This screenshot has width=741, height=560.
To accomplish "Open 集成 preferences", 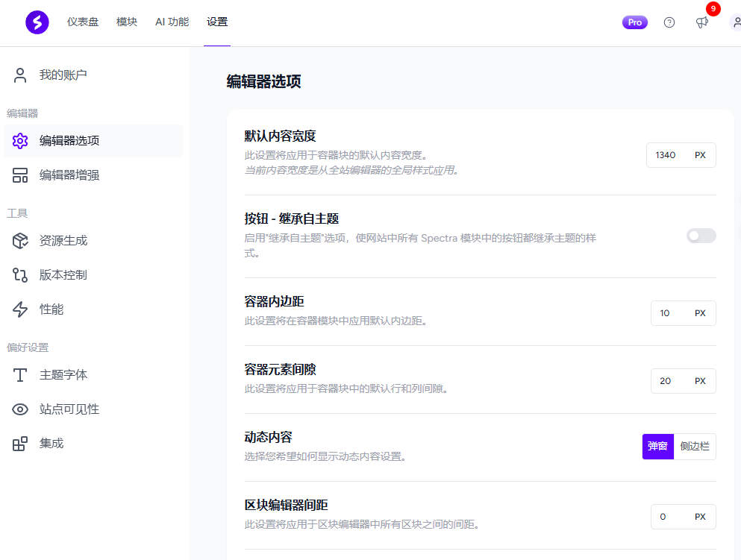I will coord(93,444).
